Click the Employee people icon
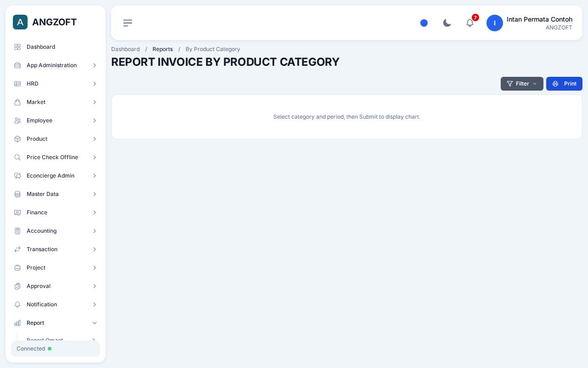 click(x=17, y=121)
